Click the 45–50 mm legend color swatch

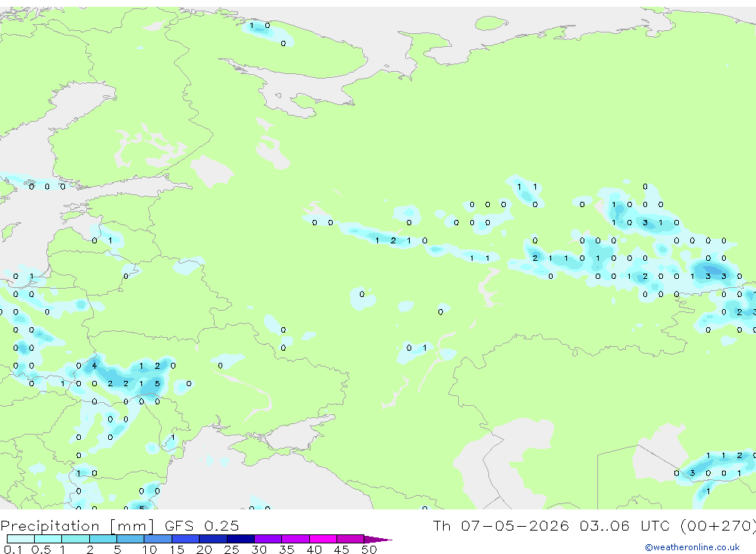coord(351,539)
